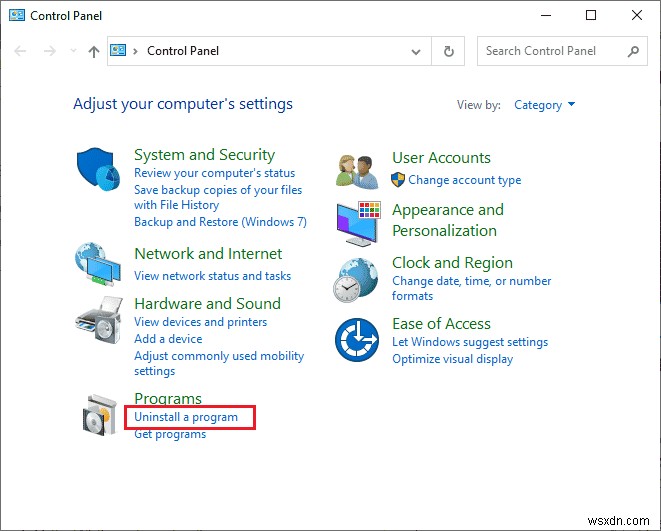This screenshot has height=531, width=661.
Task: Open the address bar history dropdown
Action: coord(417,51)
